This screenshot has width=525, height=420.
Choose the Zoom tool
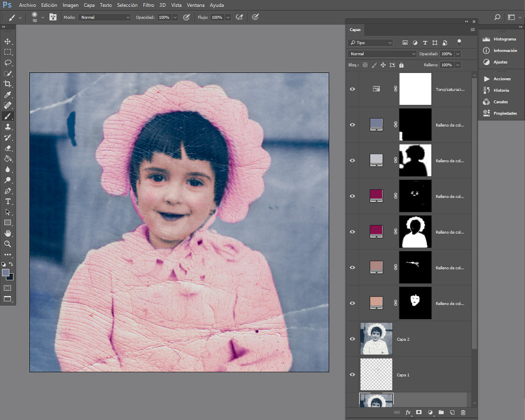point(8,244)
